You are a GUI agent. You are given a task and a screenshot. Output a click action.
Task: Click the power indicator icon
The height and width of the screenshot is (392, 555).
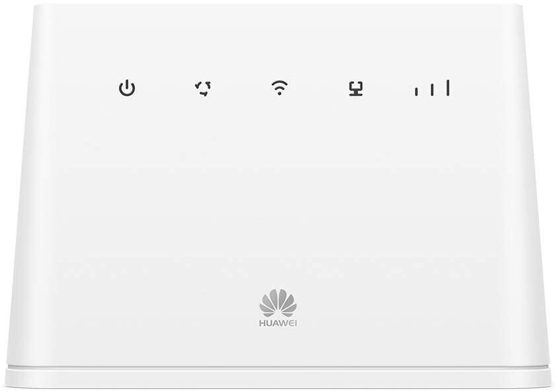[x=127, y=88]
